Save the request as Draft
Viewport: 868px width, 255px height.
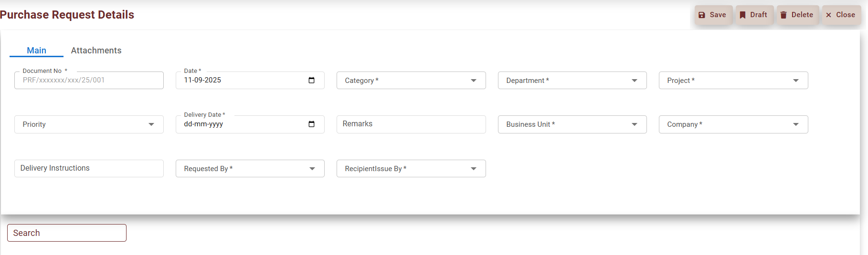(x=754, y=15)
